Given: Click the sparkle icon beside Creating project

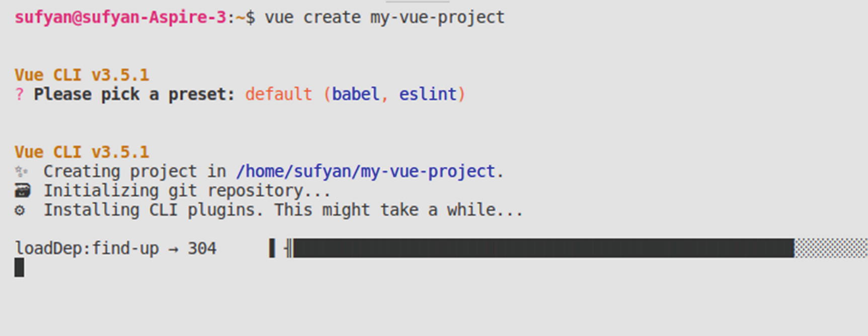Looking at the screenshot, I should 21,172.
